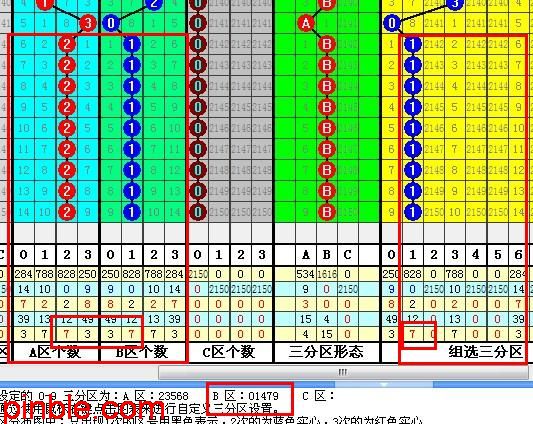The image size is (533, 424).
Task: Select the 三分区形态 column group label
Action: [326, 352]
